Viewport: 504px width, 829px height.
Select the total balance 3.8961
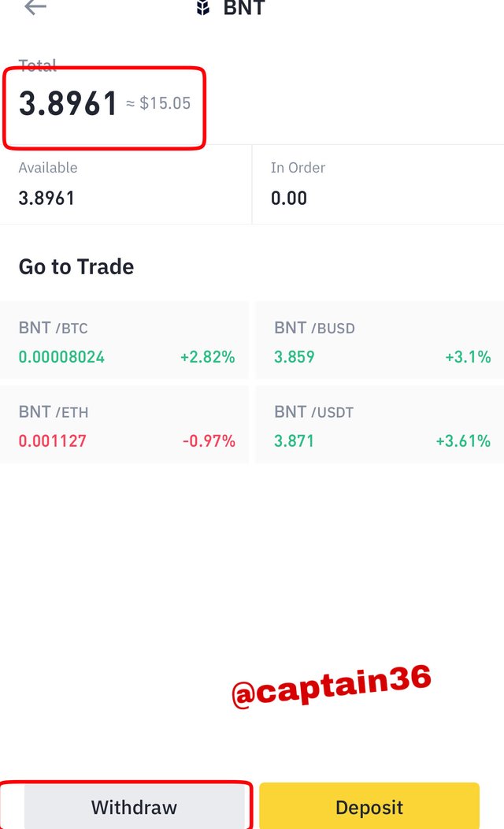[x=68, y=103]
